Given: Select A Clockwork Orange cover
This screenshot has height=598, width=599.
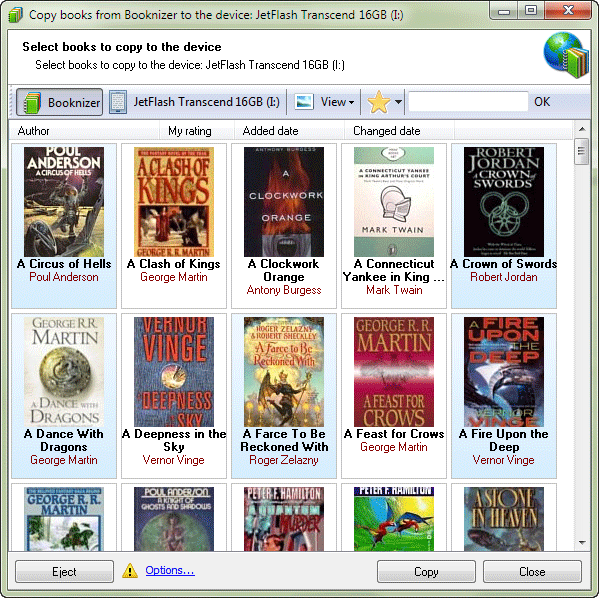Looking at the screenshot, I should [x=284, y=202].
